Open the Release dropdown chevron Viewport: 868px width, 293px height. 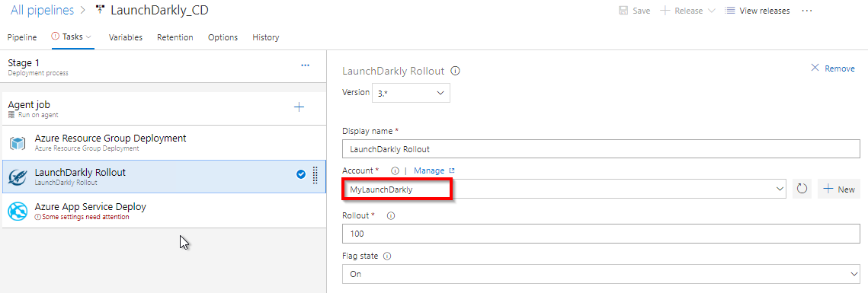click(711, 11)
